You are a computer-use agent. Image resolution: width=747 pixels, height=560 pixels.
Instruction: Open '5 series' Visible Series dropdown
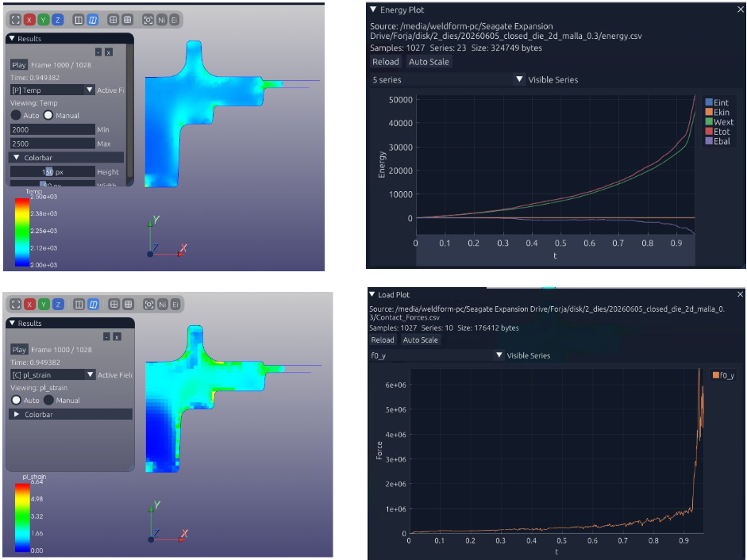pyautogui.click(x=448, y=79)
